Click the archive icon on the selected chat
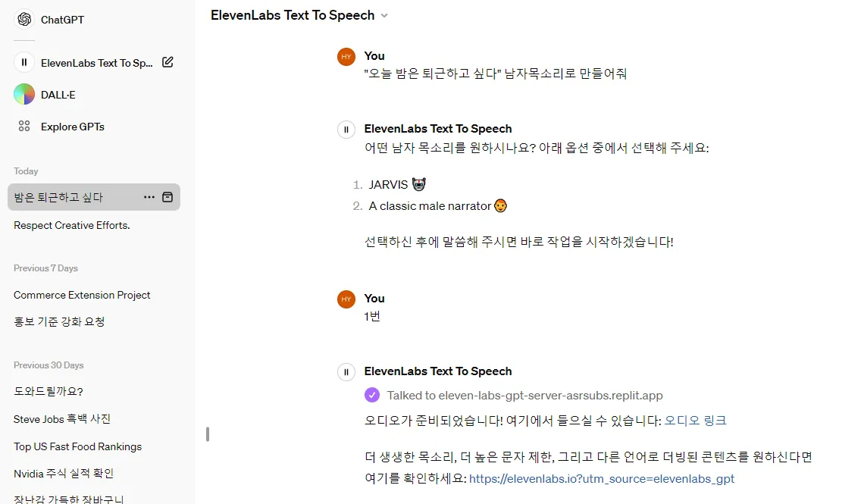 point(168,197)
